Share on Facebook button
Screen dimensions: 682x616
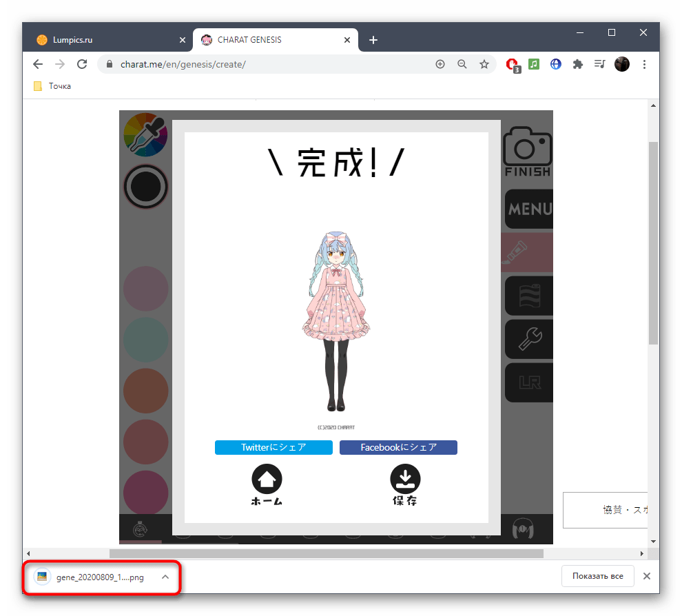point(398,447)
